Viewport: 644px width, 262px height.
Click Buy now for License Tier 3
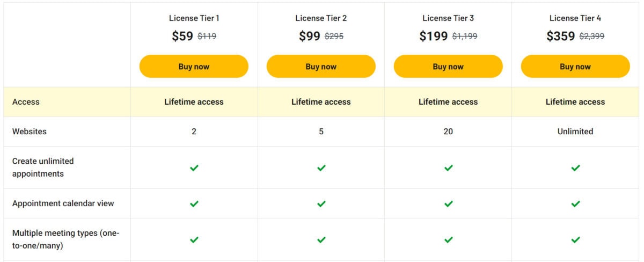point(448,67)
